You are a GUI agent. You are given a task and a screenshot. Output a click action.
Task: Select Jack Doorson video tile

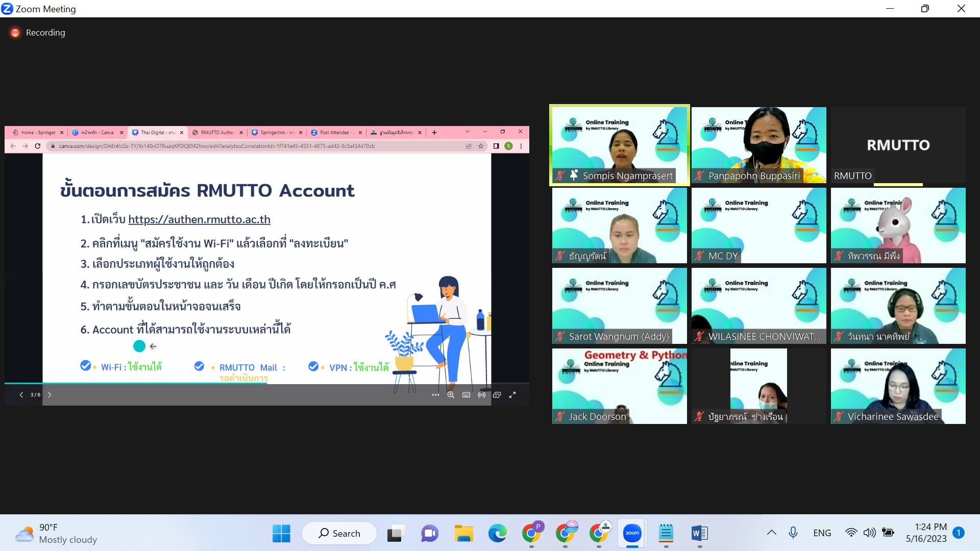tap(620, 386)
